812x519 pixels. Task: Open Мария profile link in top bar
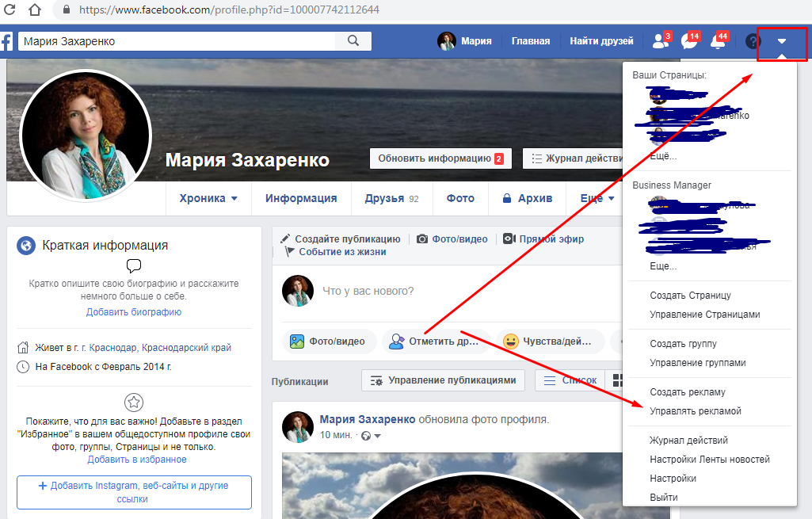point(464,41)
